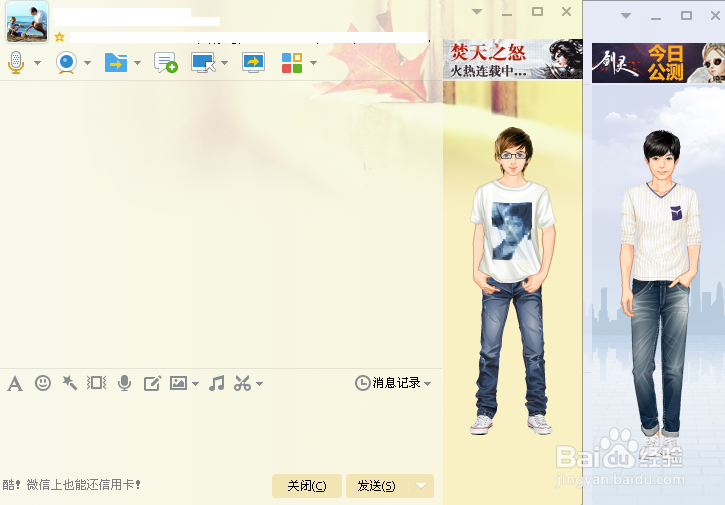This screenshot has height=505, width=725.
Task: Expand video call options dropdown arrow
Action: click(x=87, y=63)
